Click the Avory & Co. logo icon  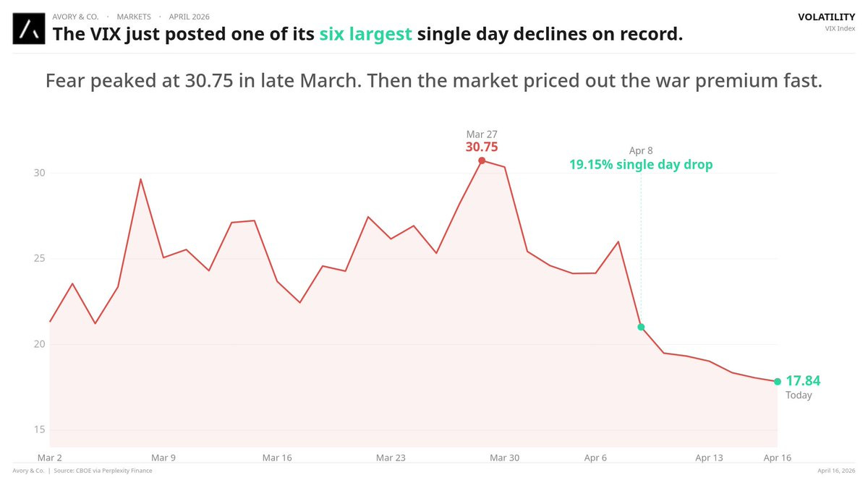point(28,29)
